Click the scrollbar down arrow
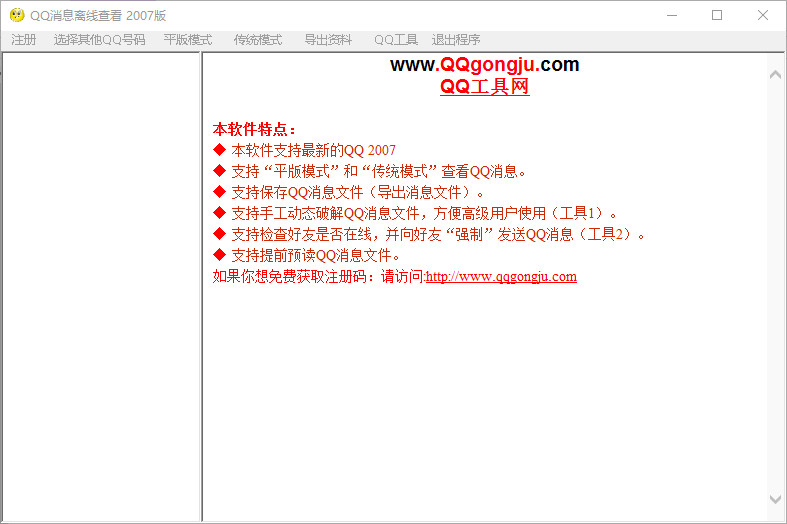Screen dimensions: 787x524 pyautogui.click(x=775, y=499)
